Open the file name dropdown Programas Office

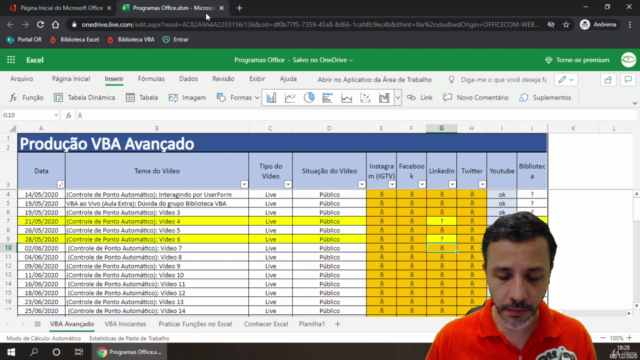[x=293, y=60]
